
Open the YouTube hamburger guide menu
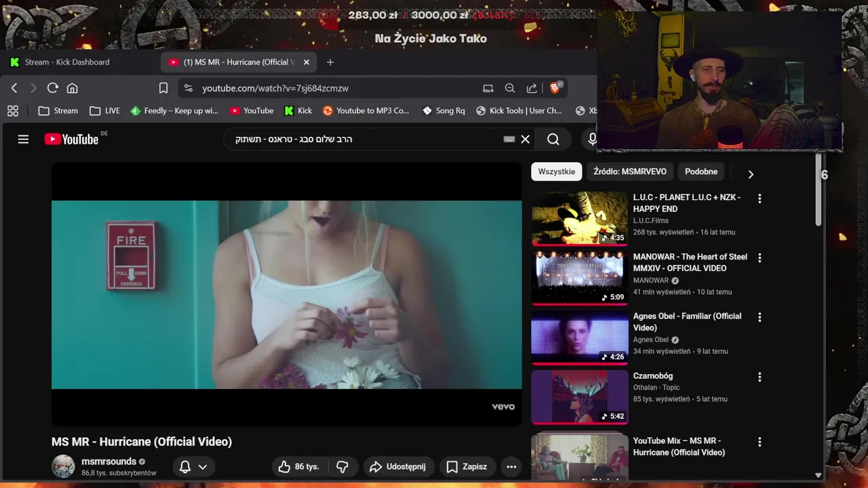23,139
